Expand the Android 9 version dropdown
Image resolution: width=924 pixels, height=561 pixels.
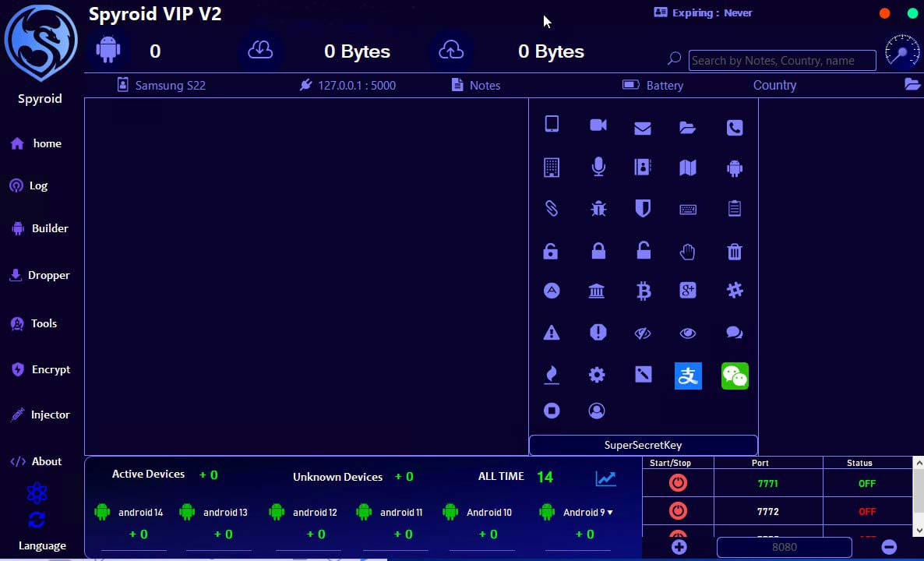(x=610, y=513)
